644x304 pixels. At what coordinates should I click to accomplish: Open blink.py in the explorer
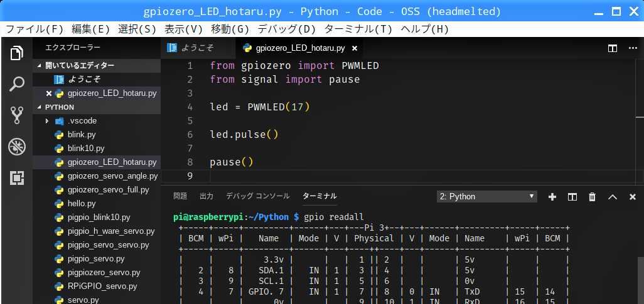coord(97,135)
